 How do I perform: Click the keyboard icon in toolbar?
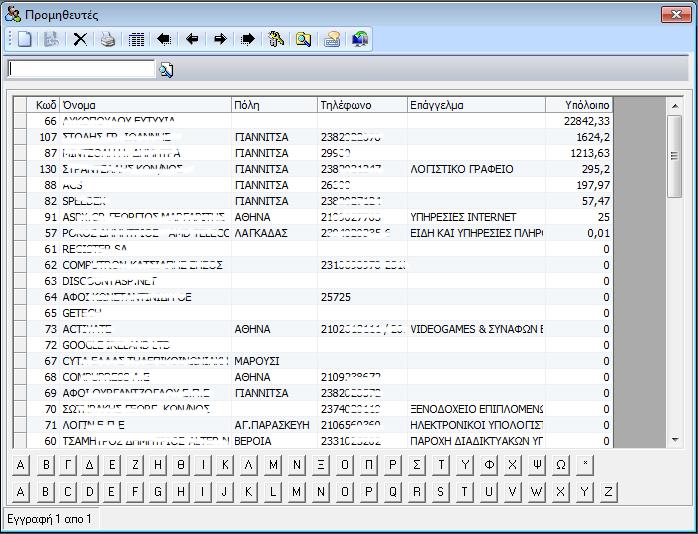(x=332, y=39)
